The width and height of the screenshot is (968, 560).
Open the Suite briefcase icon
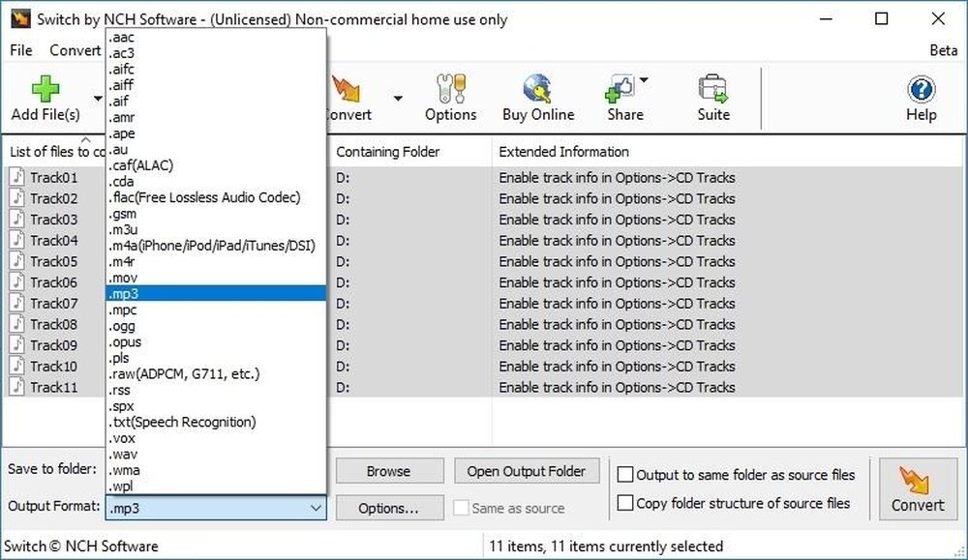pos(712,89)
